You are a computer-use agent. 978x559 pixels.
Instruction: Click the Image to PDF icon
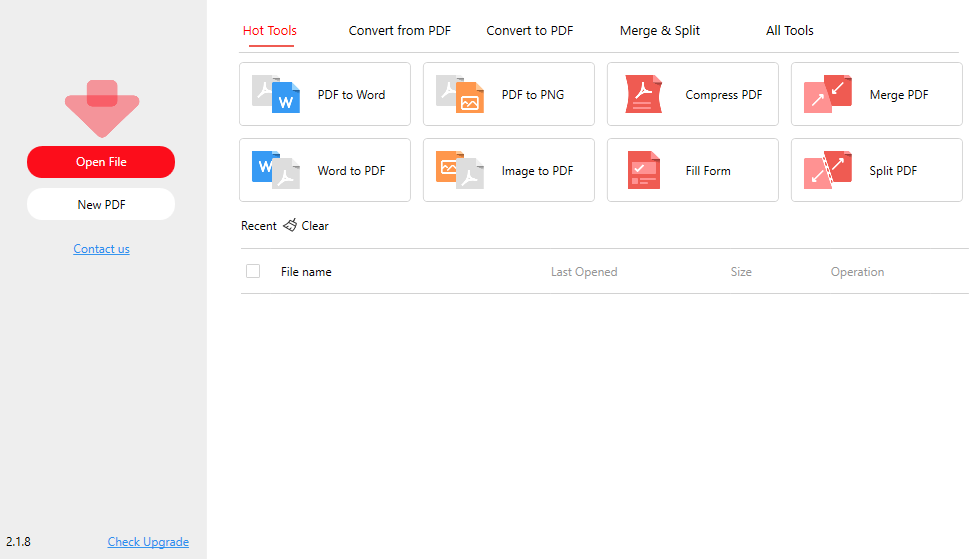(x=460, y=170)
